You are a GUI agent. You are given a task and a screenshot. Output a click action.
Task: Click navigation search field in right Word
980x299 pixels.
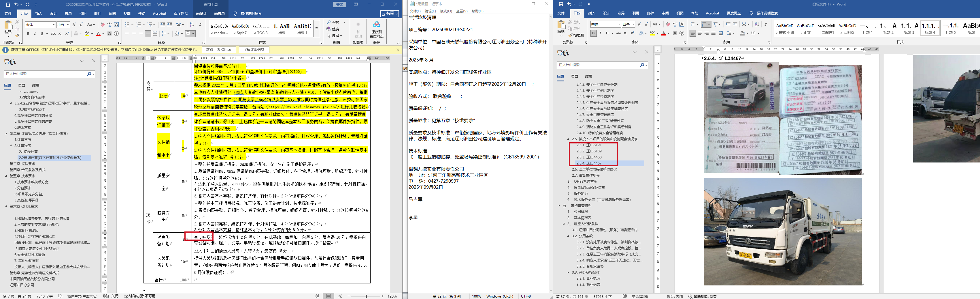[598, 65]
